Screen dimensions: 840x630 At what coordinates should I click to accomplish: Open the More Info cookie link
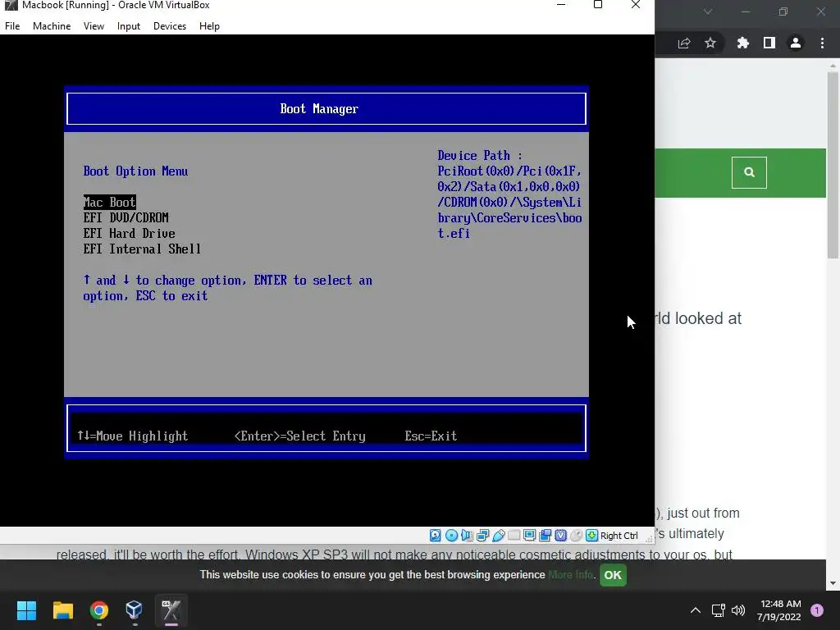pyautogui.click(x=571, y=575)
